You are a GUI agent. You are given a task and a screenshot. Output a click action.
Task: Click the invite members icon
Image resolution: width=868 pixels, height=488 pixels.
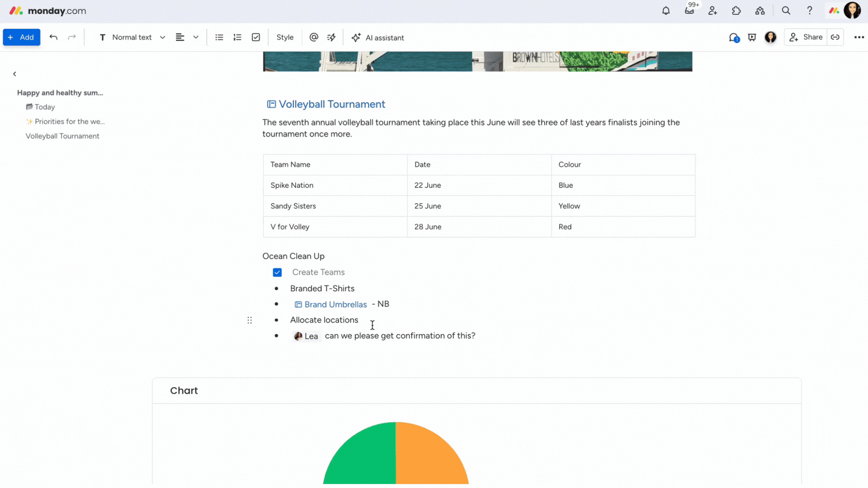point(713,11)
